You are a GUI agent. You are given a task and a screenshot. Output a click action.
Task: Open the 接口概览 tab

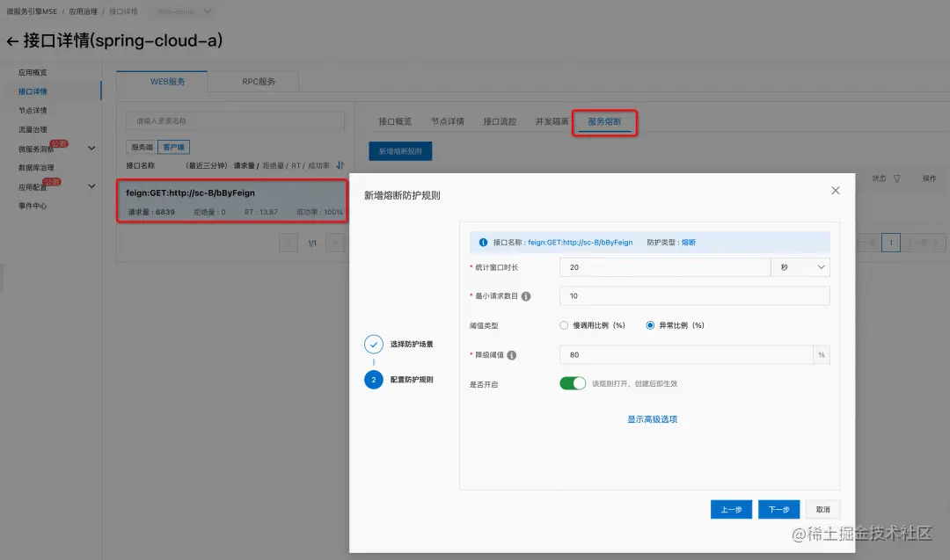point(395,121)
